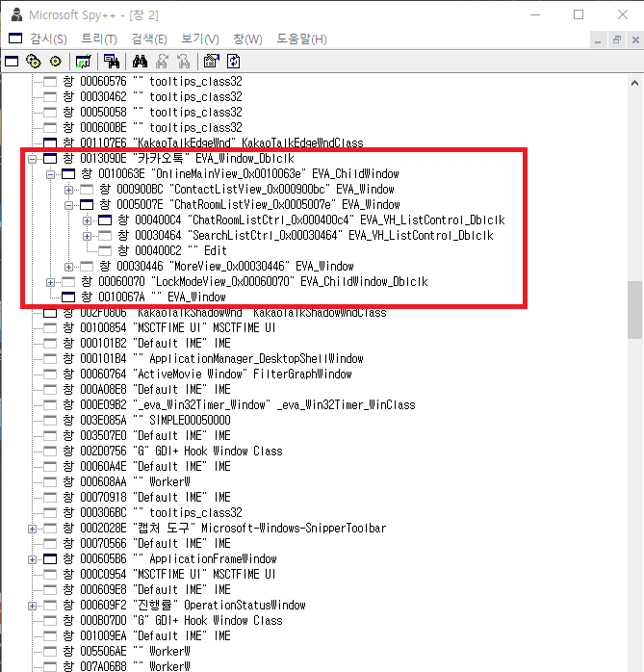Viewport: 644px width, 672px height.
Task: Click the window icon of 0010063E OnlineMainView row
Action: (x=68, y=174)
